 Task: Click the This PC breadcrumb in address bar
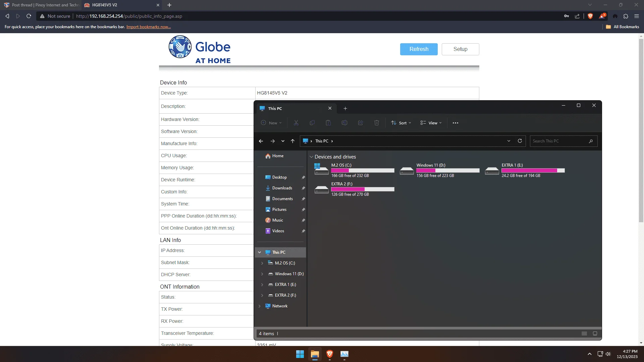coord(322,141)
